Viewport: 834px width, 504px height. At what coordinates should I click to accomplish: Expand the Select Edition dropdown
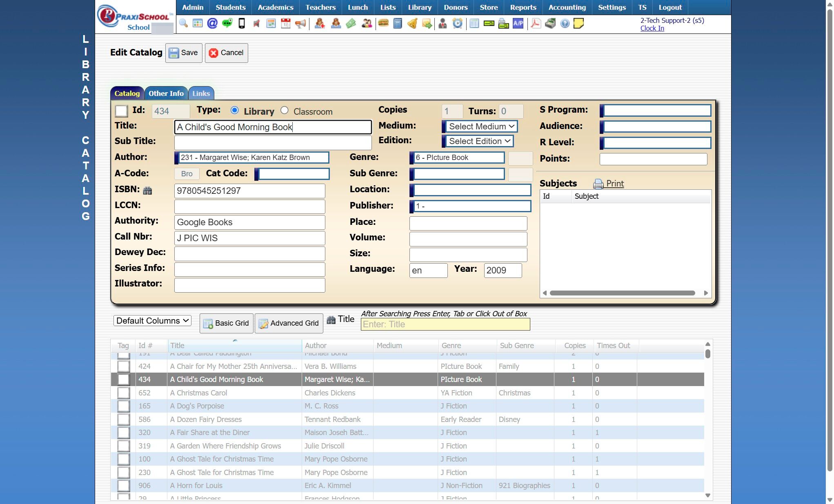(x=479, y=141)
